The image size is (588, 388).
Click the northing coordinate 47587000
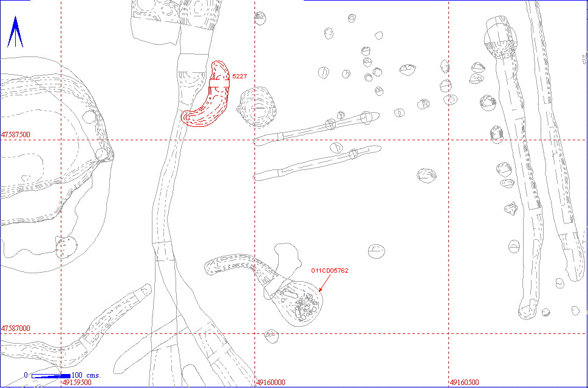pyautogui.click(x=16, y=328)
